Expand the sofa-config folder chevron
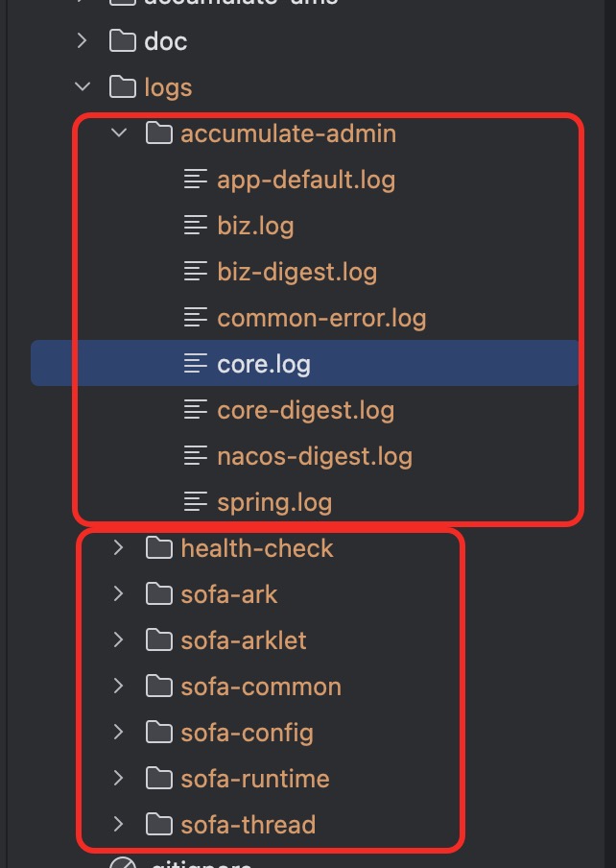The image size is (616, 868). 119,733
